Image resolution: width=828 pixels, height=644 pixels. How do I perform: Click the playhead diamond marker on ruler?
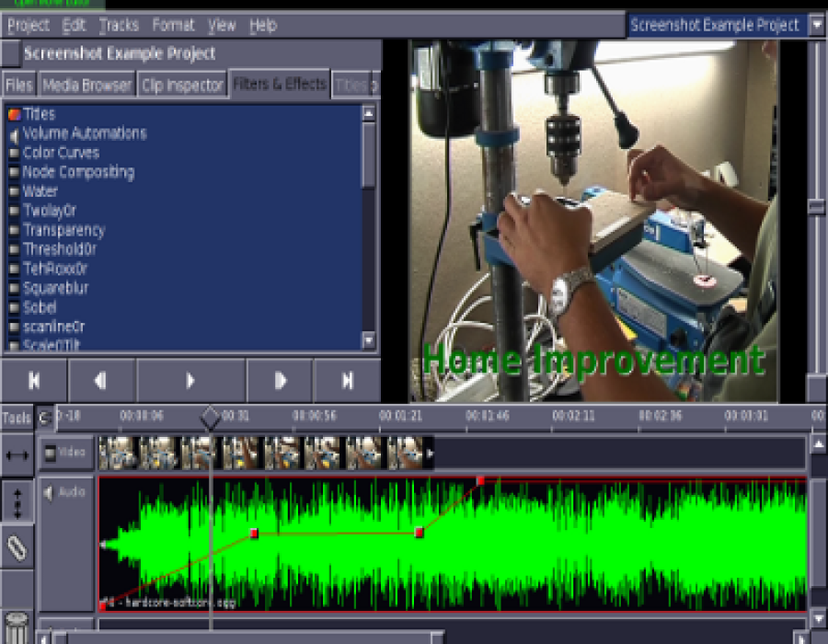(x=210, y=418)
